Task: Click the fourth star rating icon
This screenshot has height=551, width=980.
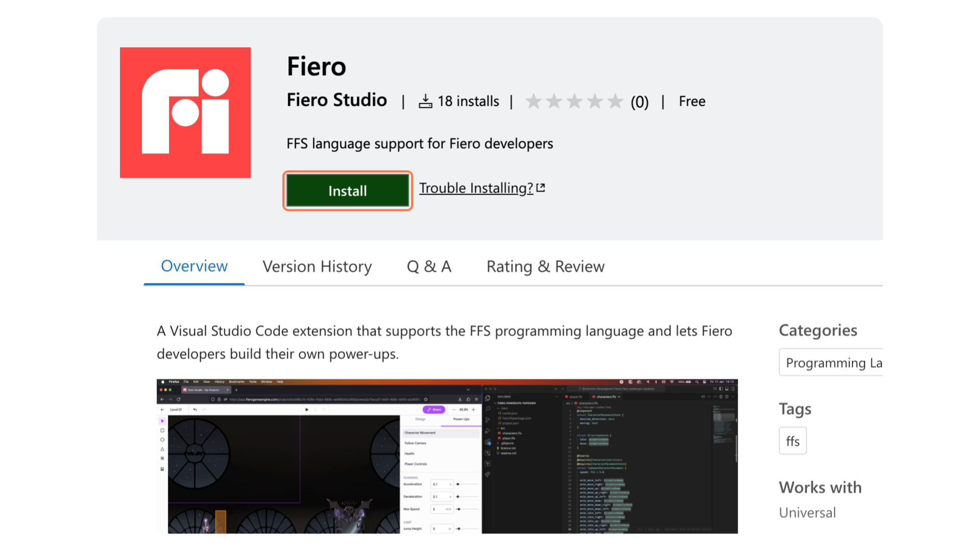Action: pyautogui.click(x=593, y=101)
